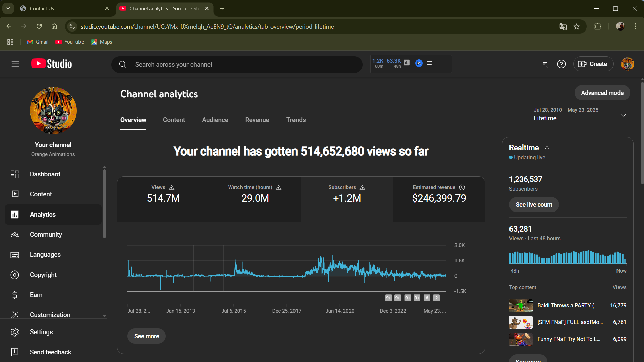The width and height of the screenshot is (644, 362).
Task: Click the Content sidebar icon
Action: pos(15,194)
